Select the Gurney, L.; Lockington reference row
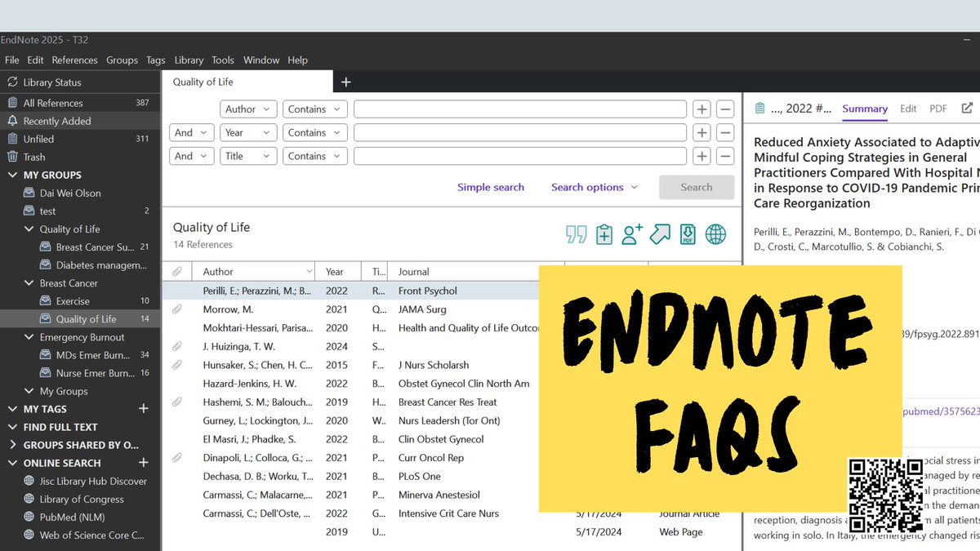This screenshot has height=551, width=980. click(257, 420)
